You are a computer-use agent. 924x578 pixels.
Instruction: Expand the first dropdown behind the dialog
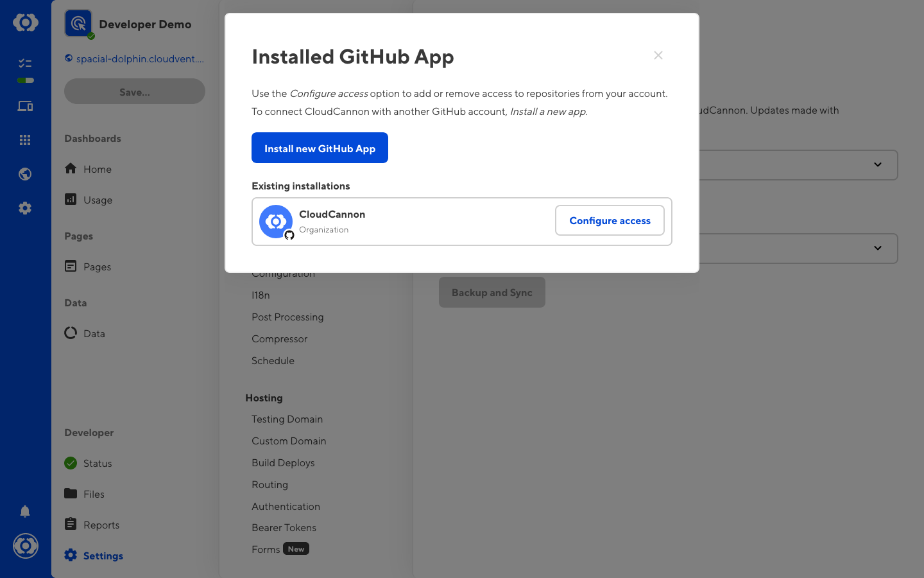(x=877, y=165)
